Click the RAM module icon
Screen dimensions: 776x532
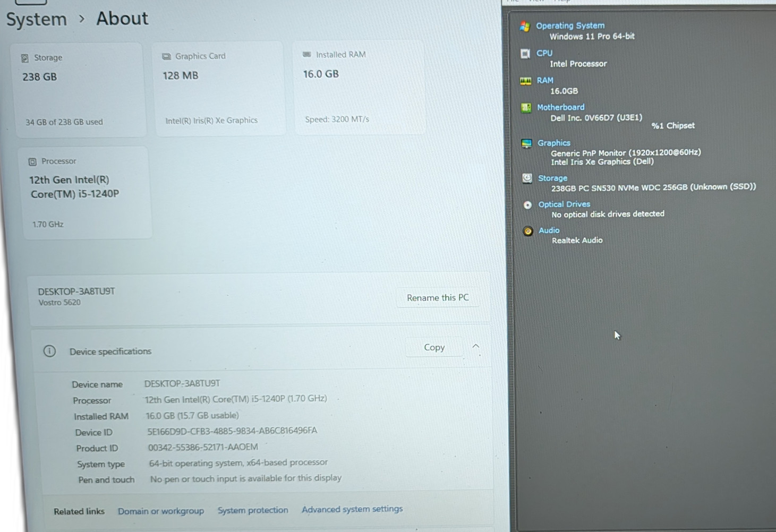click(x=525, y=81)
